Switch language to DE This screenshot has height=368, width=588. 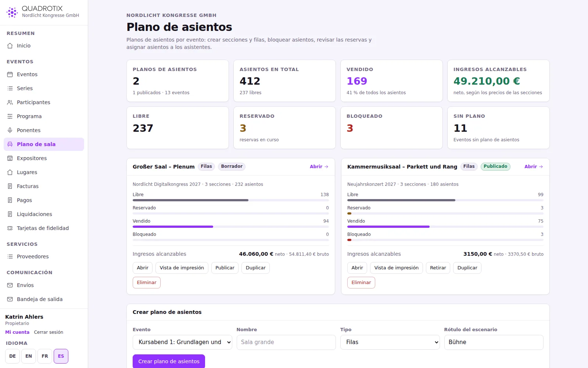[x=12, y=356]
